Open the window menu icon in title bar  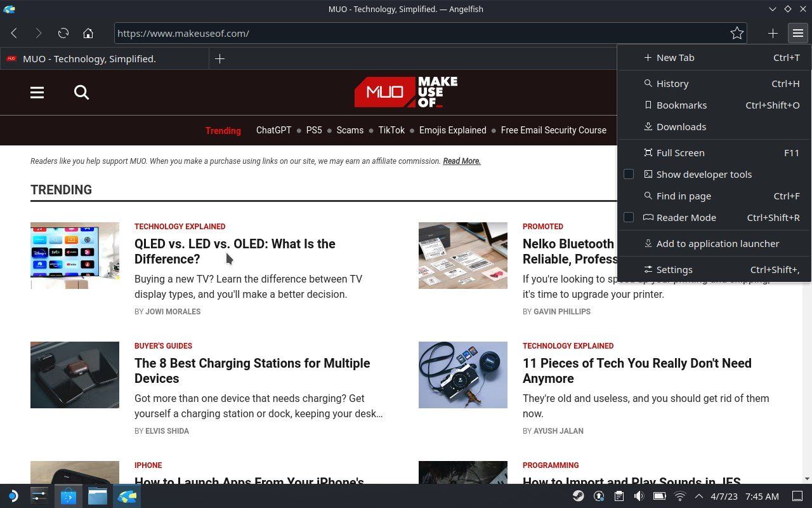(9, 9)
